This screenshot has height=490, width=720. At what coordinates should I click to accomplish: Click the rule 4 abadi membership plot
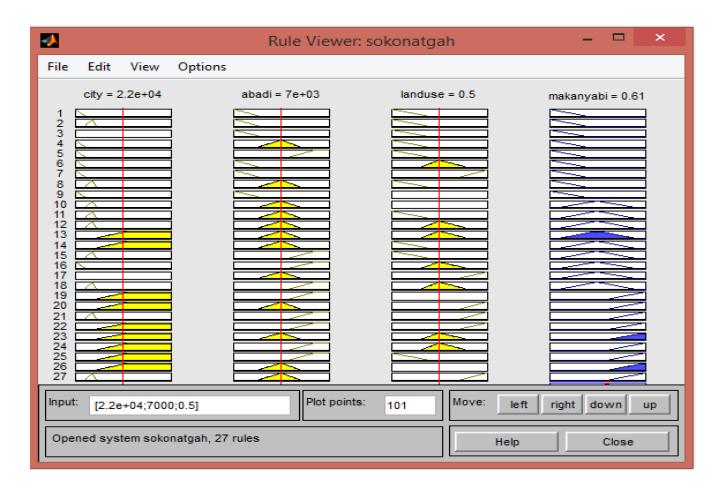[281, 144]
